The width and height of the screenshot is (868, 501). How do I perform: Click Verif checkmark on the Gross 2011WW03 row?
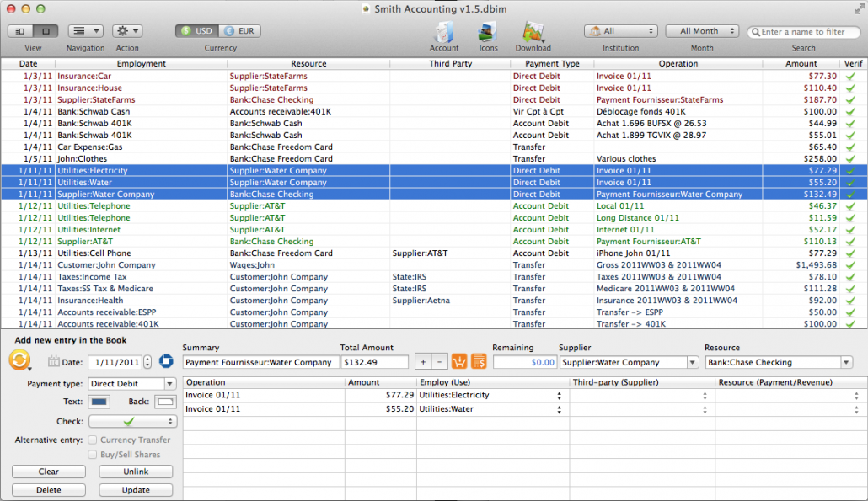click(850, 265)
